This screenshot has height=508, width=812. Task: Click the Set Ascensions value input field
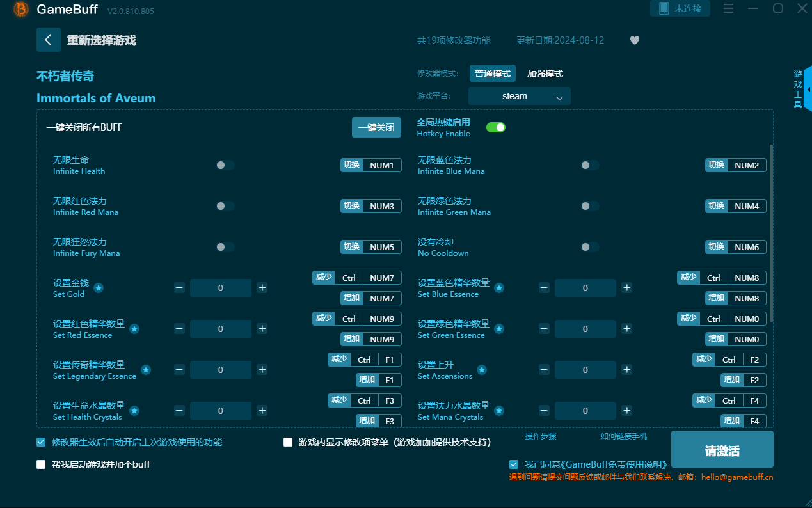585,370
